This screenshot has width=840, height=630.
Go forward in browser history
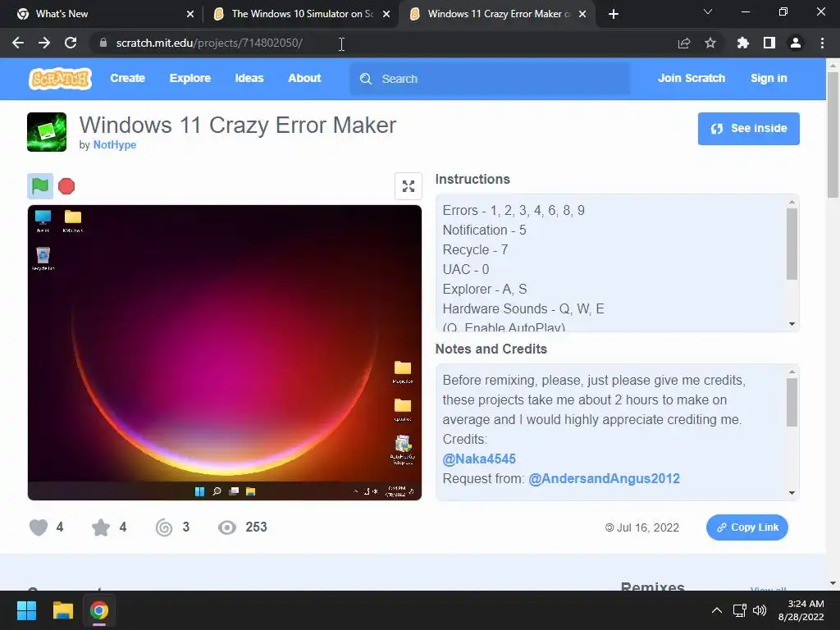pyautogui.click(x=44, y=43)
